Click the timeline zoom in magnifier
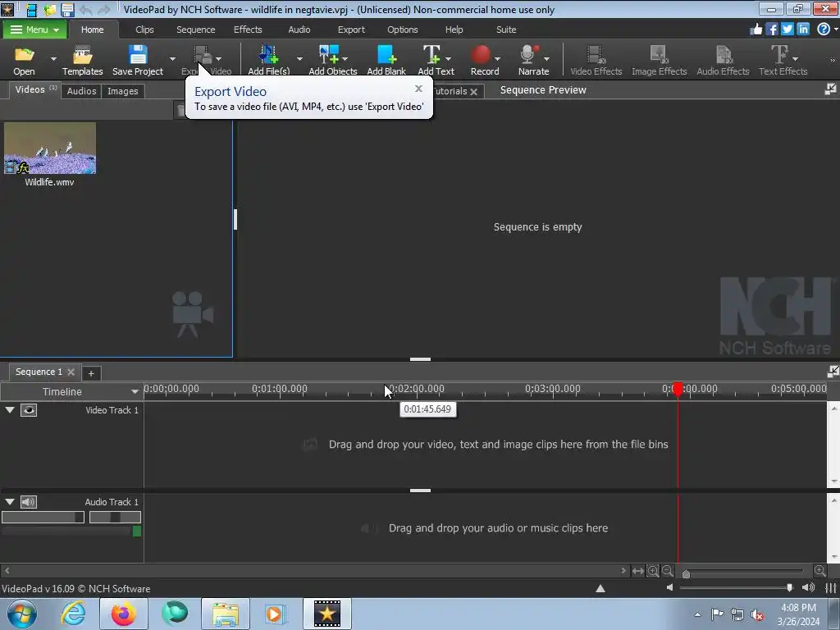 click(x=819, y=571)
